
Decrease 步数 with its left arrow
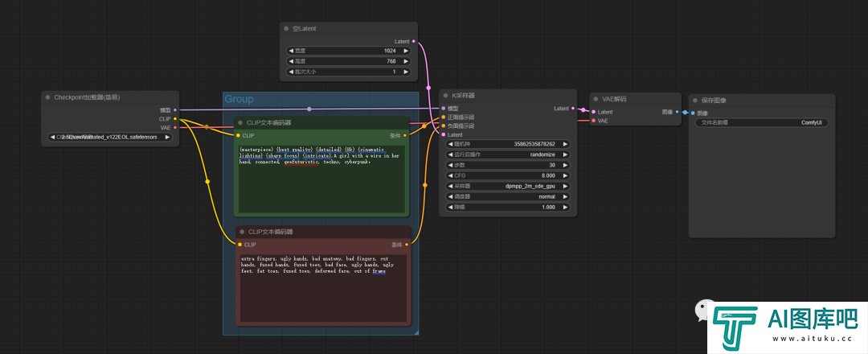click(449, 165)
